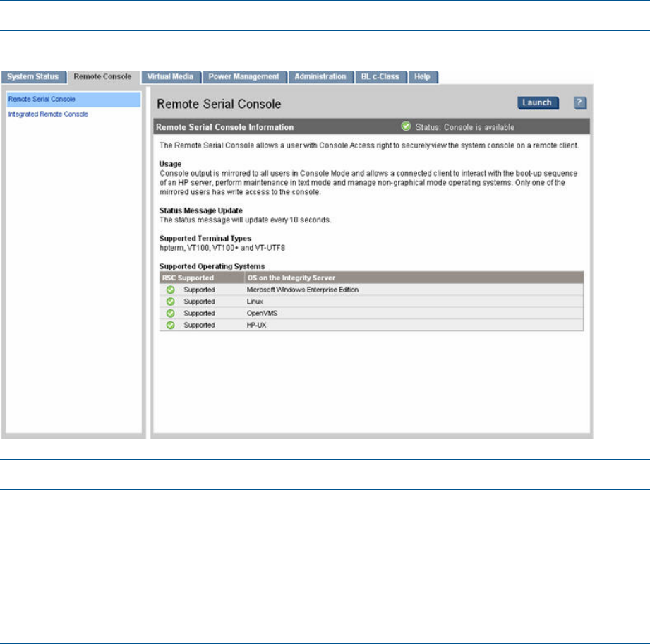Select Remote Serial Console in sidebar
650x644 pixels.
pos(42,99)
